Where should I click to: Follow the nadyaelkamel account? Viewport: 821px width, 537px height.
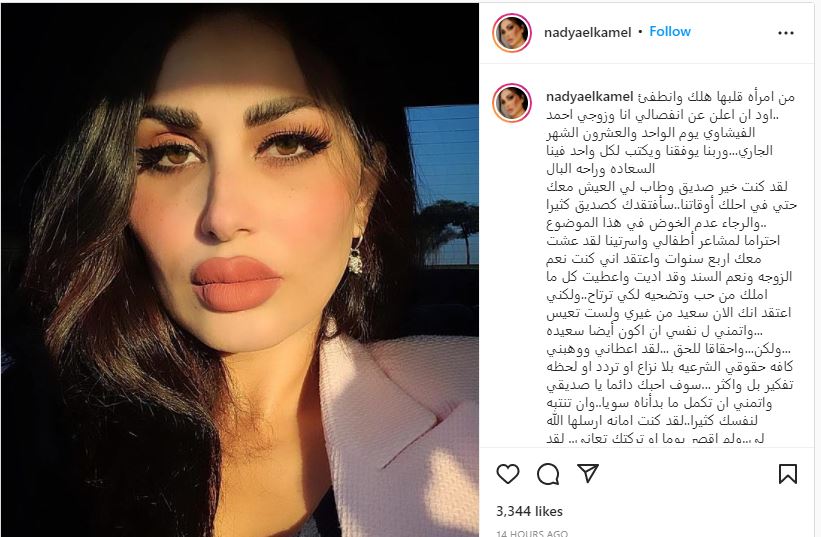click(x=670, y=31)
